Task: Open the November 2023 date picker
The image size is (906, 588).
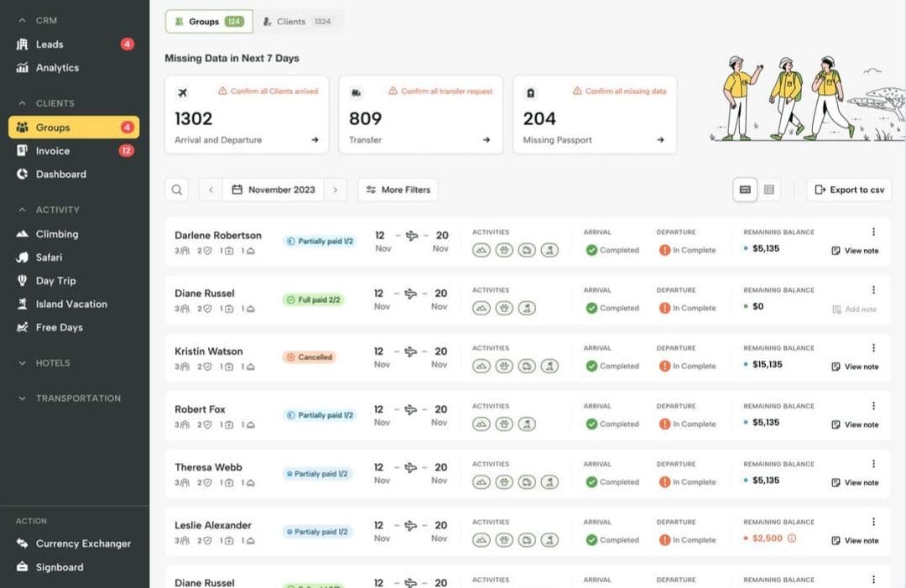Action: tap(273, 190)
